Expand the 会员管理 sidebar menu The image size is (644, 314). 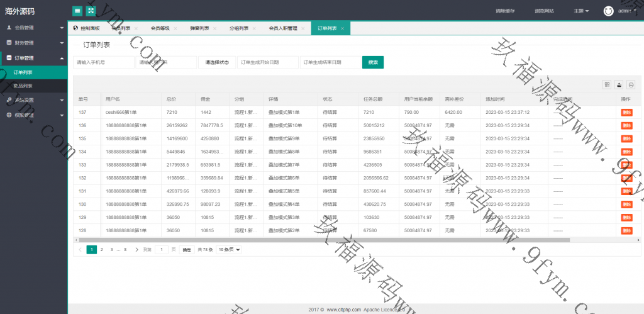pyautogui.click(x=34, y=28)
